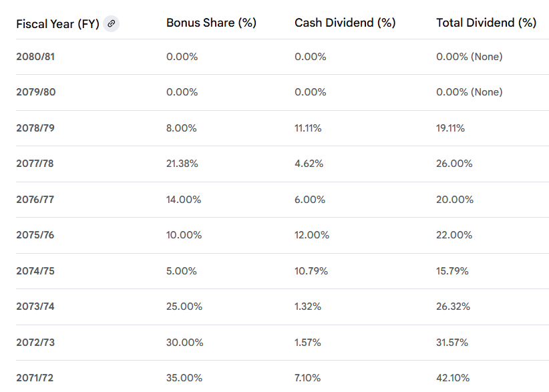Select the 2071/72 fiscal year label
This screenshot has height=392, width=549.
(x=35, y=378)
